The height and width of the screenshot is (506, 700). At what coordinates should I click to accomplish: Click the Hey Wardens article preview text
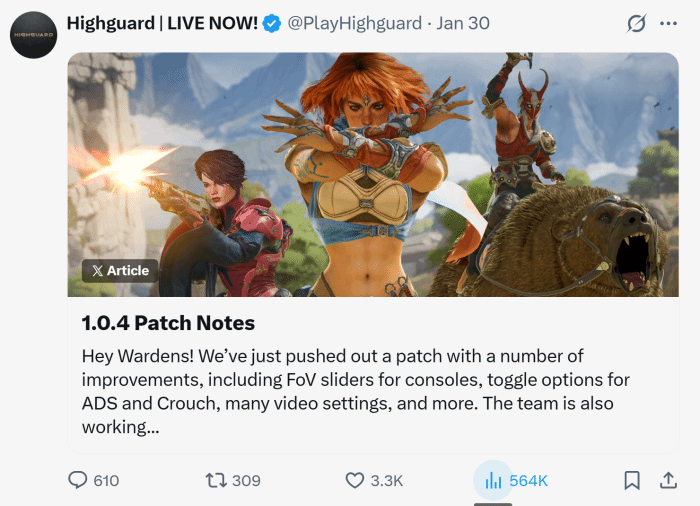(355, 391)
